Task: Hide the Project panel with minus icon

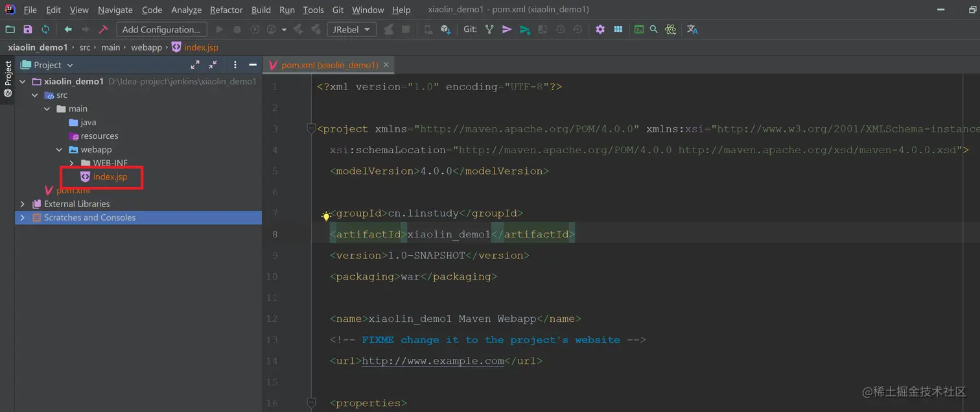Action: (x=253, y=65)
